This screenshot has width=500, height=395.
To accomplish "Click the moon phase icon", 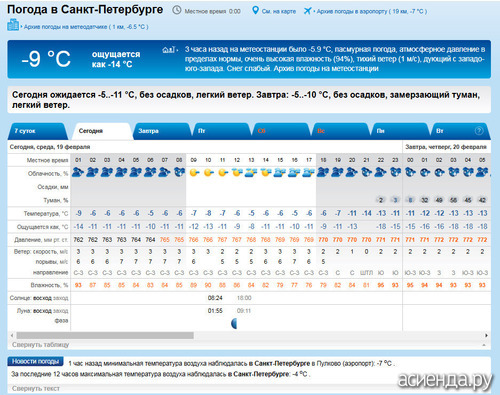I will pyautogui.click(x=234, y=323).
